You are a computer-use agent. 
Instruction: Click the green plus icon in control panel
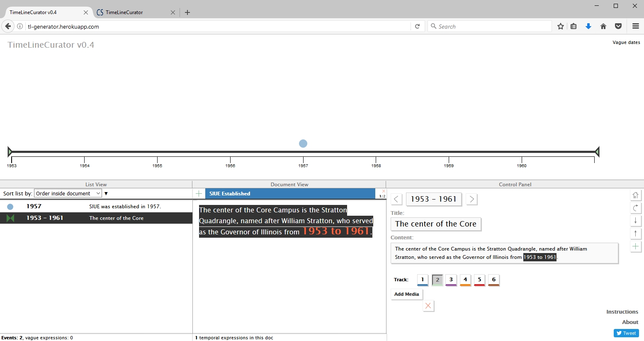click(x=635, y=247)
